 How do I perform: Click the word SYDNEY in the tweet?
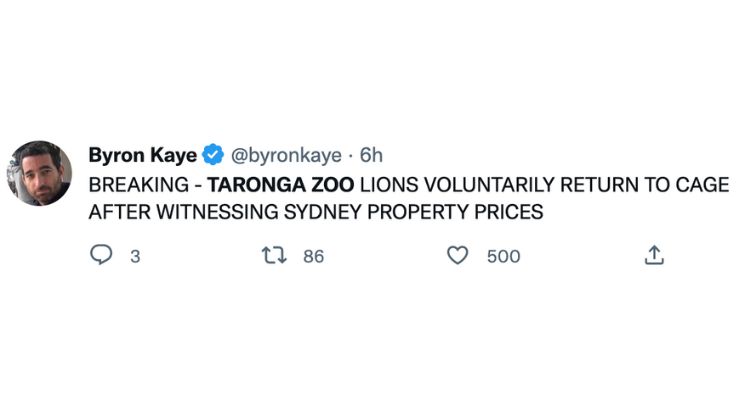pos(323,212)
